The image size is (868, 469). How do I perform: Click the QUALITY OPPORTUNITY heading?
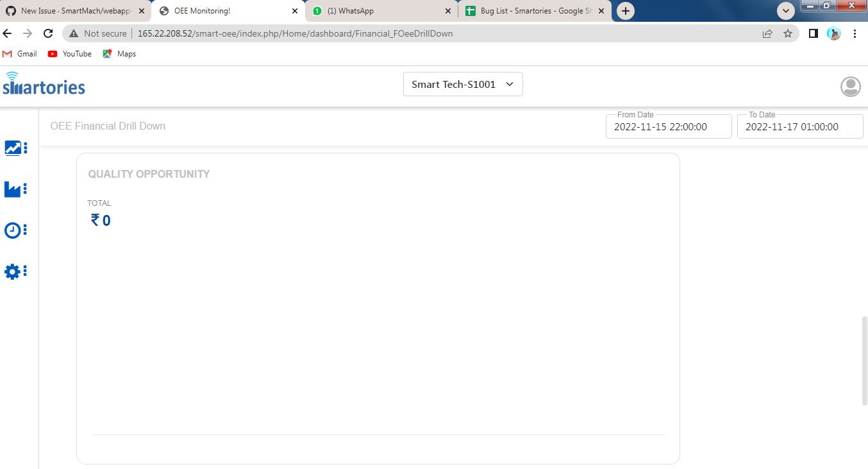point(149,174)
